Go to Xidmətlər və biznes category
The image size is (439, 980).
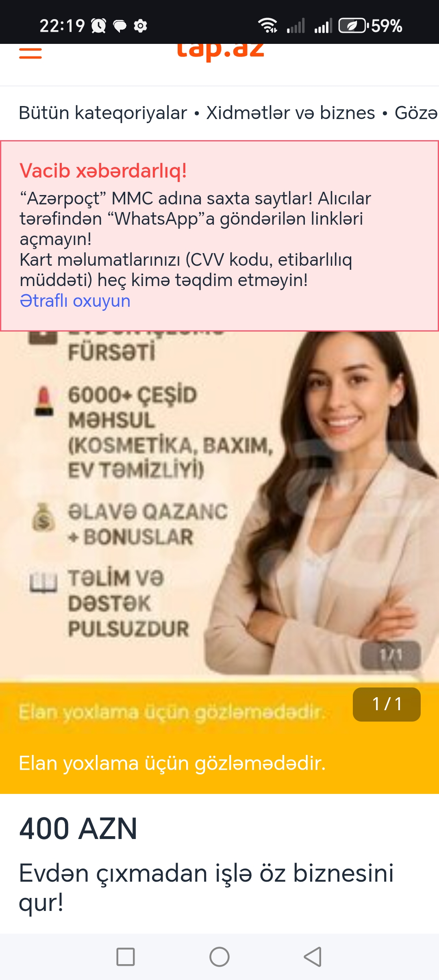point(291,113)
